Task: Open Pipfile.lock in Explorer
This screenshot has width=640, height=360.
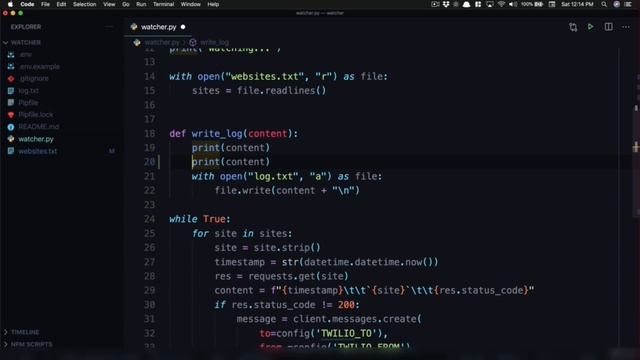Action: [x=36, y=115]
